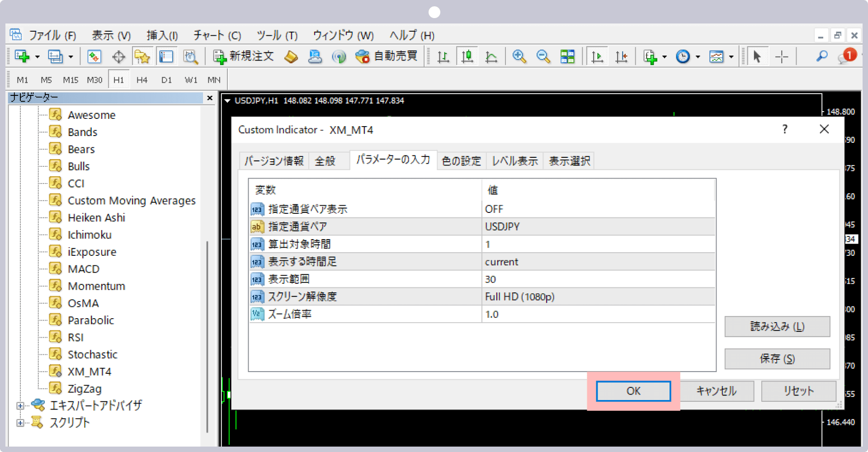Click the dialog help question mark
This screenshot has height=452, width=868.
coord(785,129)
